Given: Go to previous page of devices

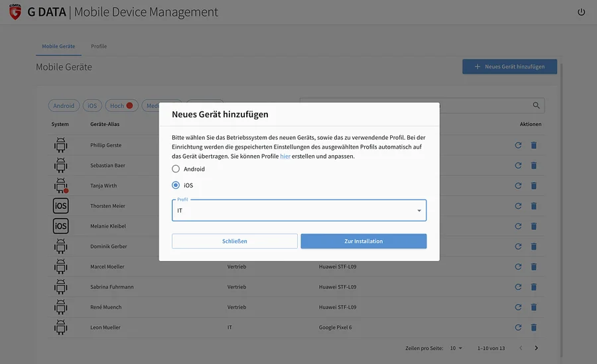Looking at the screenshot, I should [521, 348].
